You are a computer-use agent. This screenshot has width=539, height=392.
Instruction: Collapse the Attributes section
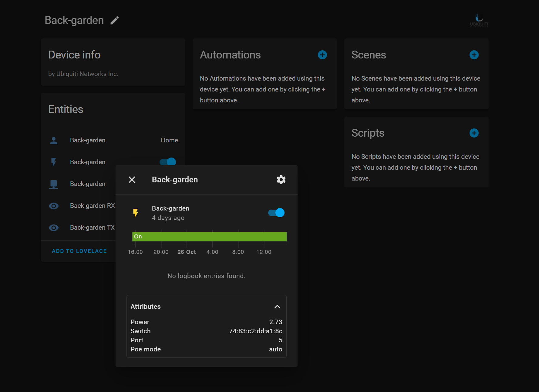(x=277, y=307)
